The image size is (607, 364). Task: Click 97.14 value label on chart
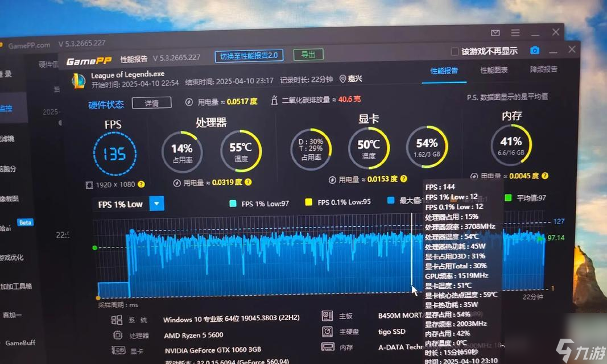coord(556,238)
